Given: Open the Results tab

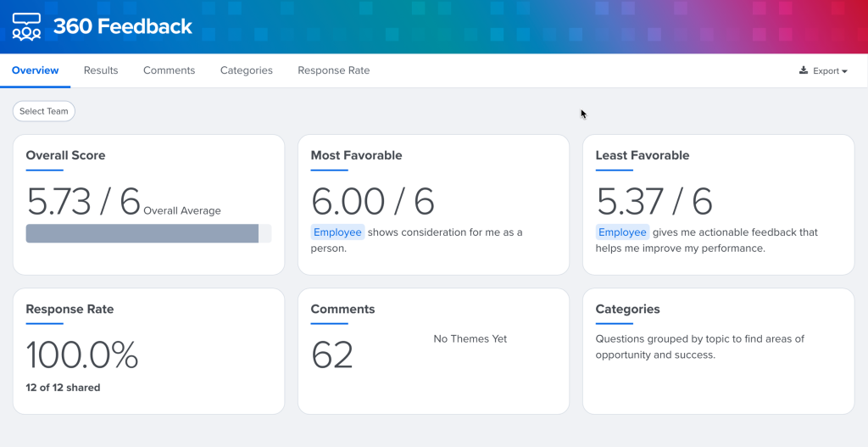Looking at the screenshot, I should pyautogui.click(x=101, y=70).
